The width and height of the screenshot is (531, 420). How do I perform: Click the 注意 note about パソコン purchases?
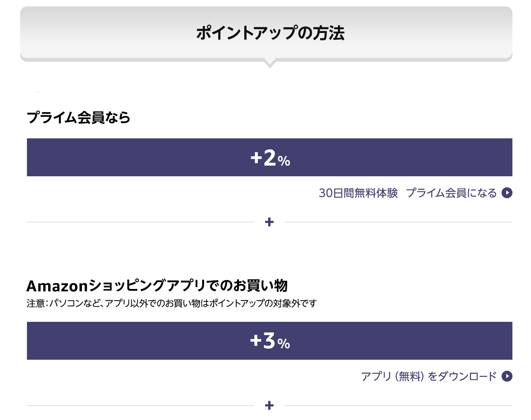[171, 303]
